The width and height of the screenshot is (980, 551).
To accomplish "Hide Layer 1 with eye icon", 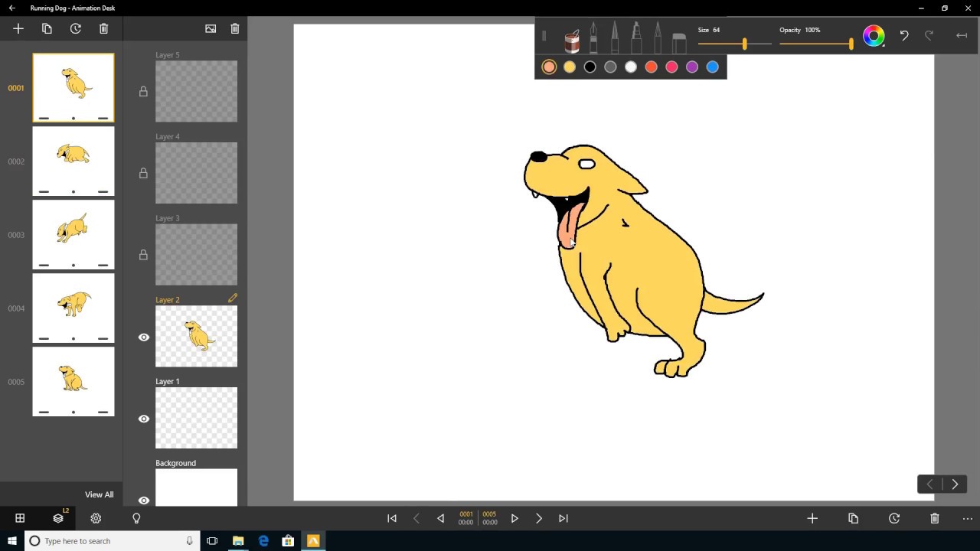I will [x=143, y=419].
